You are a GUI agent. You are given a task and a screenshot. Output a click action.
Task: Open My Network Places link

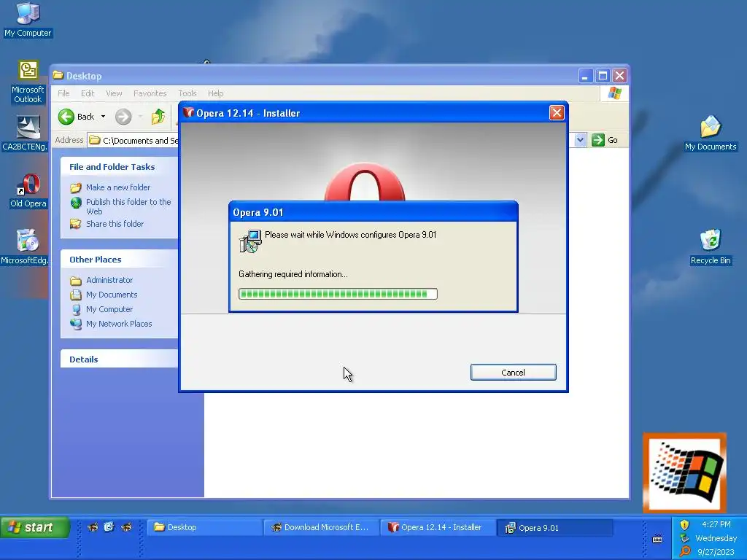pyautogui.click(x=119, y=324)
